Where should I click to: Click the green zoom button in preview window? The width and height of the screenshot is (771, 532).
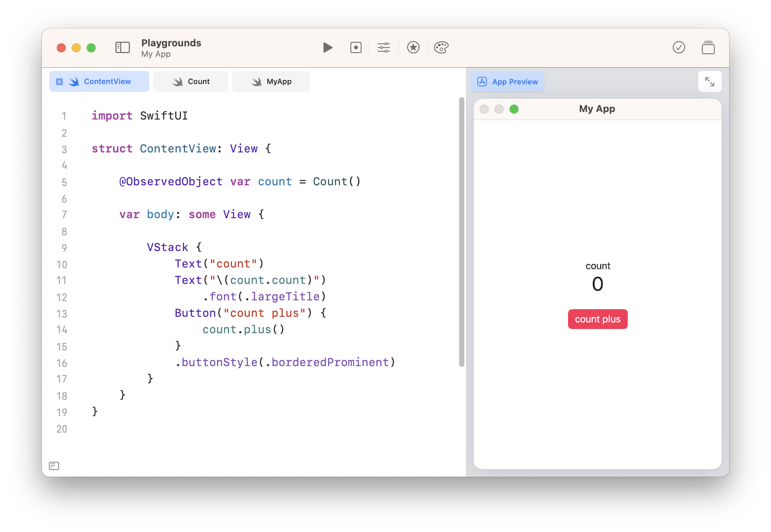pyautogui.click(x=514, y=109)
